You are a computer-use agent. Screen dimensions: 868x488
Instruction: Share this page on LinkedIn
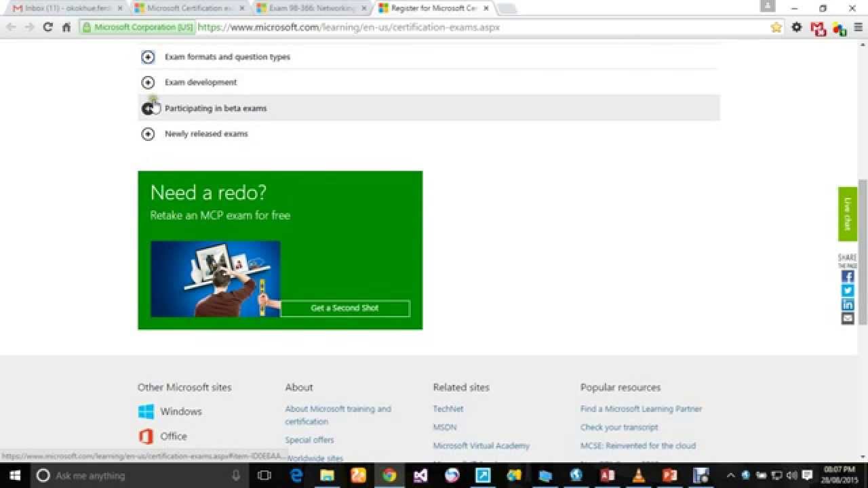(x=848, y=304)
